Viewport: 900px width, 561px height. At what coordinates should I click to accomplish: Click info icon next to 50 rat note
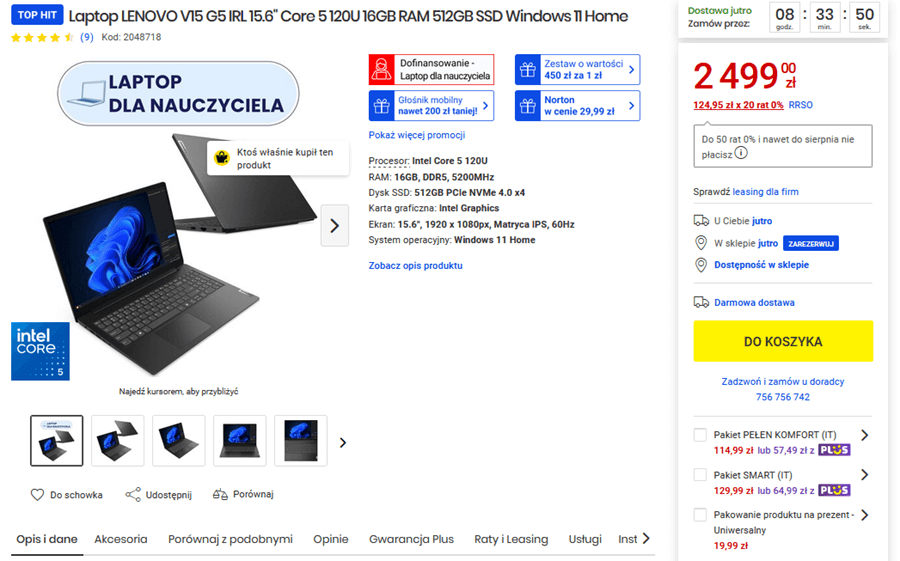pyautogui.click(x=741, y=153)
